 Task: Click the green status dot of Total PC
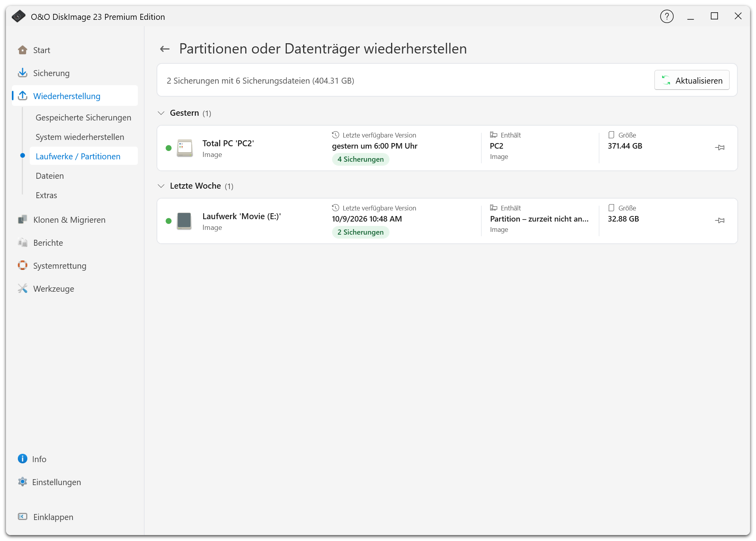[x=168, y=148]
